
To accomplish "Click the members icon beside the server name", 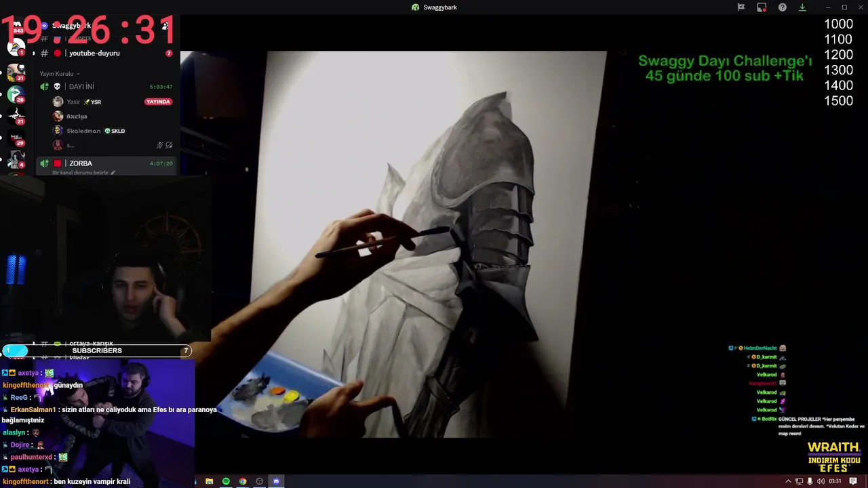I will coord(165,26).
